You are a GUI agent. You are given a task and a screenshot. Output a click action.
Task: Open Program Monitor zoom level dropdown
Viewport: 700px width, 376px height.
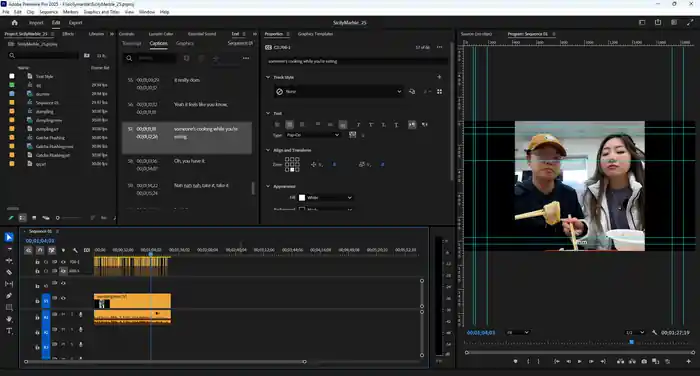[518, 332]
